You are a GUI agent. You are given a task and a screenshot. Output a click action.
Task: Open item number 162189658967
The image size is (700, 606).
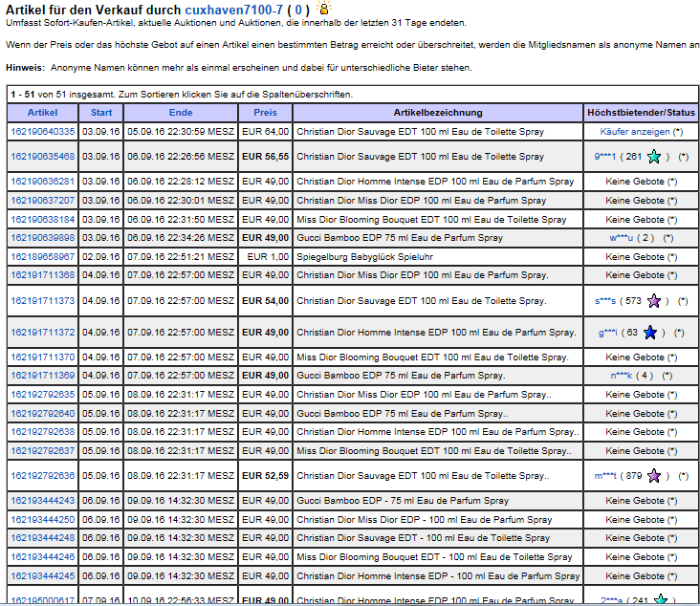click(43, 257)
